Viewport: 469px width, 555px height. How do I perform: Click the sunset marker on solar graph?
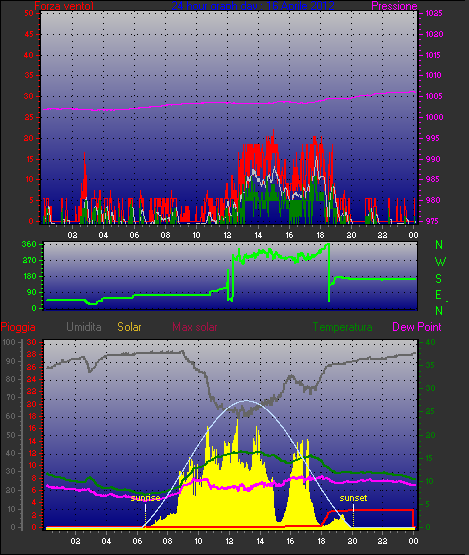click(x=353, y=498)
